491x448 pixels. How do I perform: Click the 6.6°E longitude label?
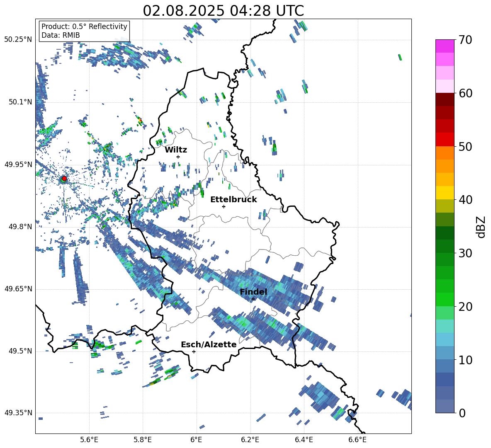pyautogui.click(x=357, y=440)
